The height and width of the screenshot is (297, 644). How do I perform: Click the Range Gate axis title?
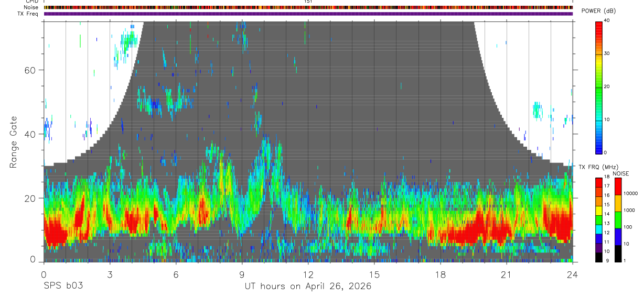coord(13,142)
